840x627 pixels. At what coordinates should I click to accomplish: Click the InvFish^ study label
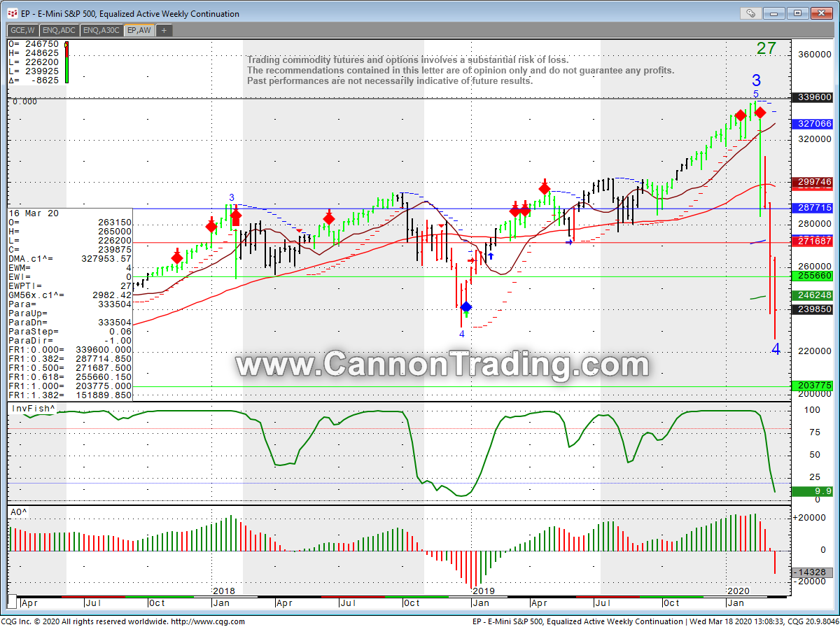pos(25,408)
